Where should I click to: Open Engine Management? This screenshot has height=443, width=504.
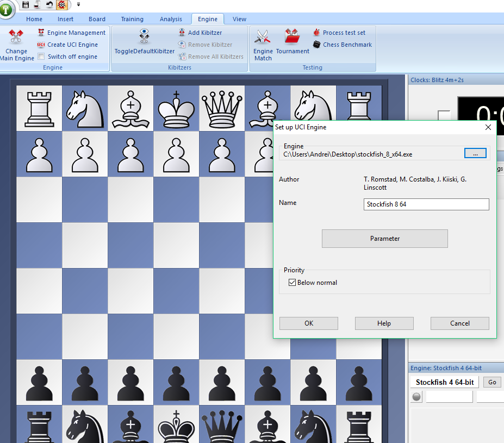pyautogui.click(x=76, y=33)
